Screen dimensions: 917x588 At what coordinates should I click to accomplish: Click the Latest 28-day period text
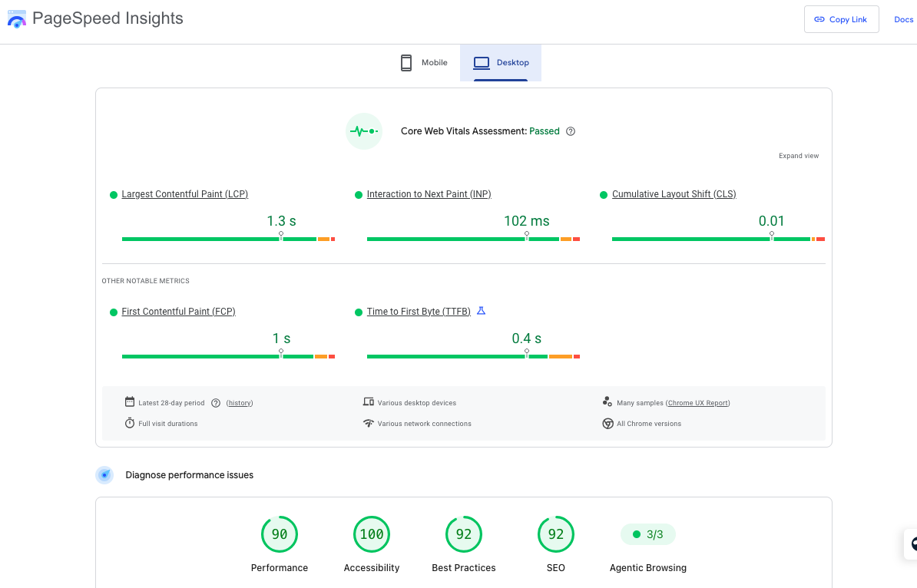coord(171,403)
